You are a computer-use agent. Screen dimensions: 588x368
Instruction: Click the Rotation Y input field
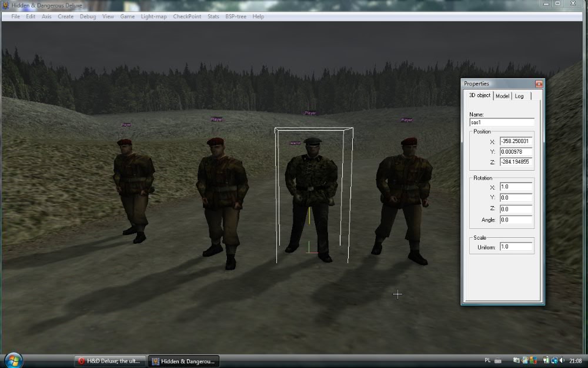point(516,197)
